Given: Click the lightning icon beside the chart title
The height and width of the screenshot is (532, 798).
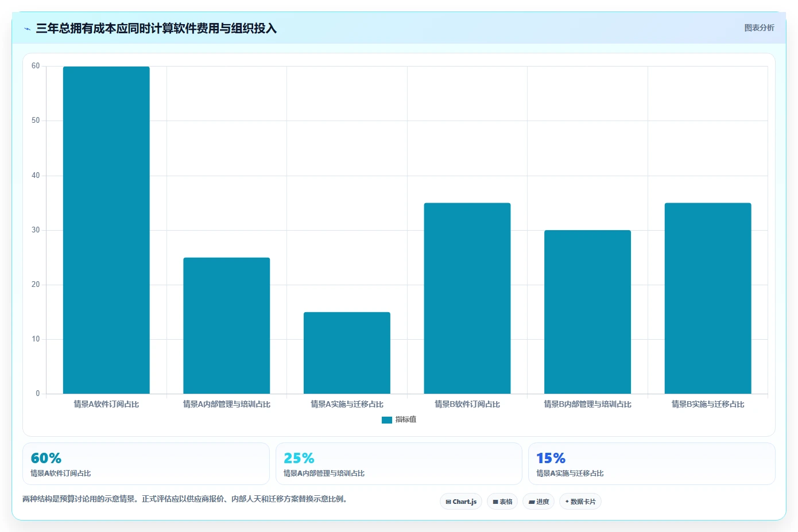Looking at the screenshot, I should click(x=27, y=29).
